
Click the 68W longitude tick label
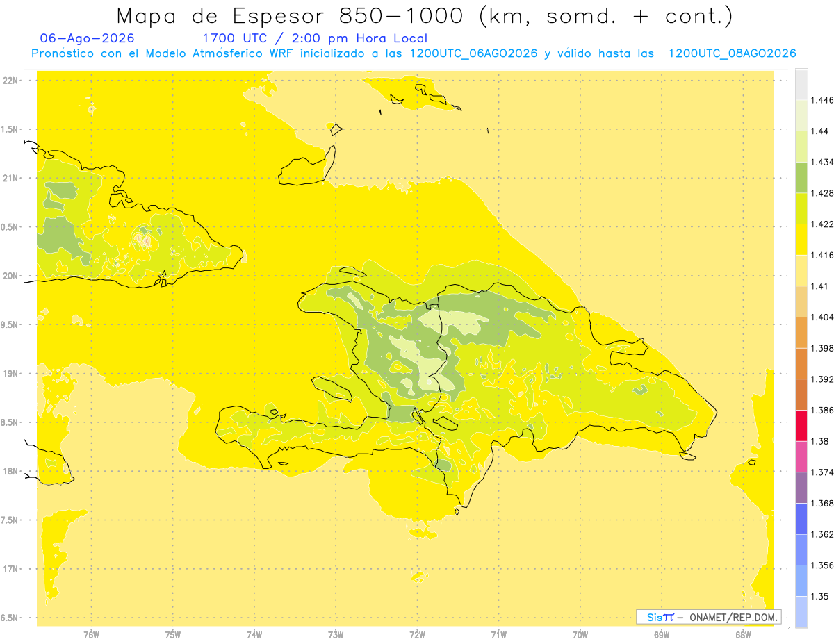click(x=743, y=635)
